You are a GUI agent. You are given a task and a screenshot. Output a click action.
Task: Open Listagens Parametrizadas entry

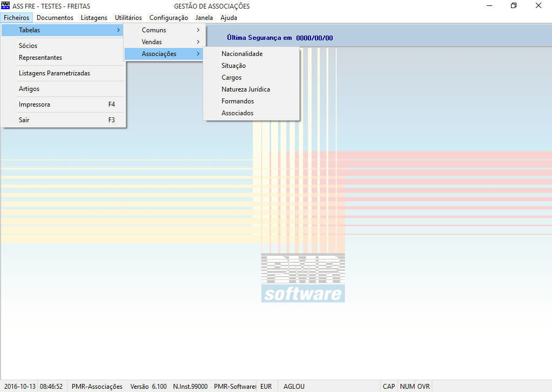pos(63,73)
